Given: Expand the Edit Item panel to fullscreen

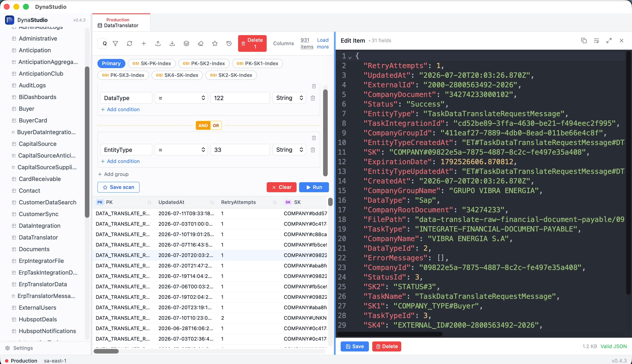Looking at the screenshot, I should pyautogui.click(x=609, y=41).
